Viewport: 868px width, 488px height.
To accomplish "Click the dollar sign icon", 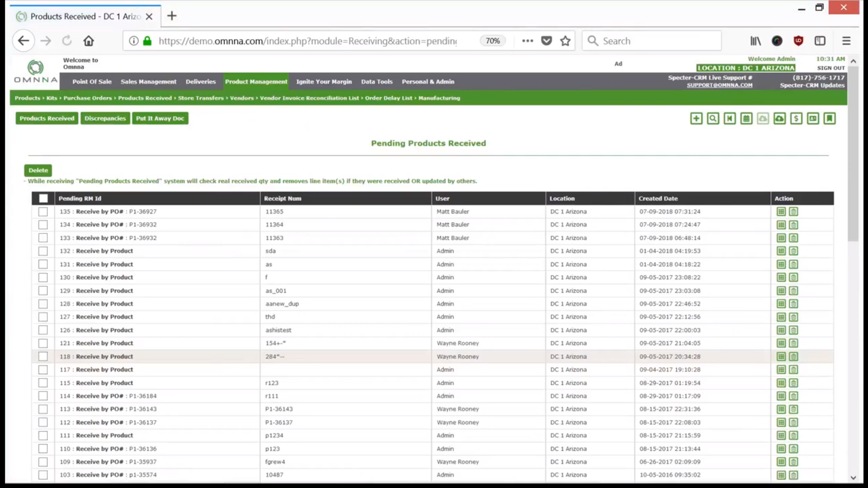I will click(x=796, y=118).
